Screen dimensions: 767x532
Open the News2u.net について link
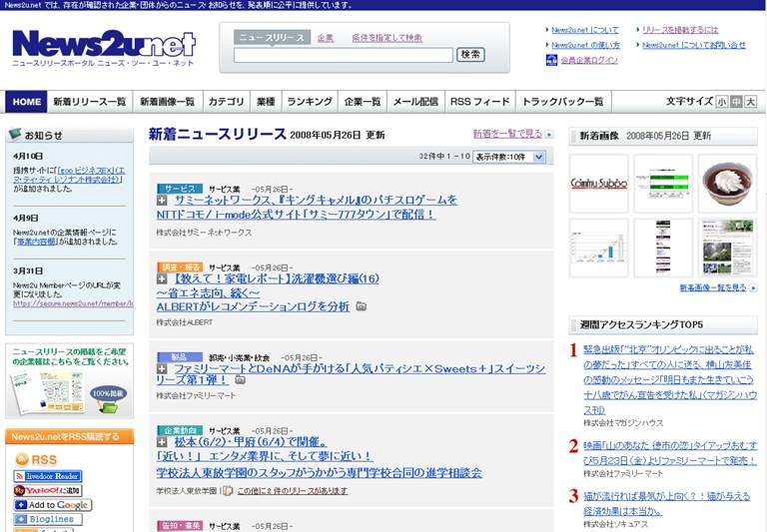pyautogui.click(x=585, y=30)
